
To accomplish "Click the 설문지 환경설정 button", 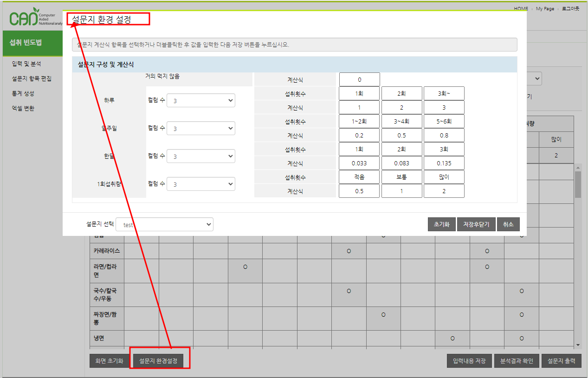I will point(161,361).
